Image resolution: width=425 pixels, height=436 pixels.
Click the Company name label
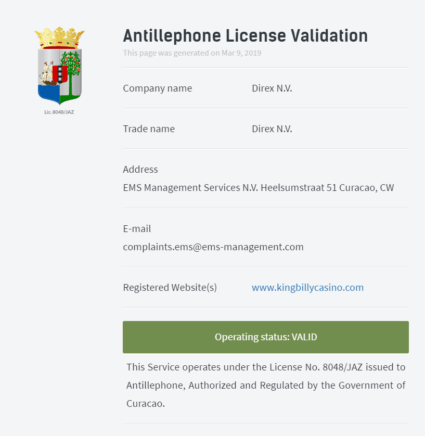click(157, 88)
